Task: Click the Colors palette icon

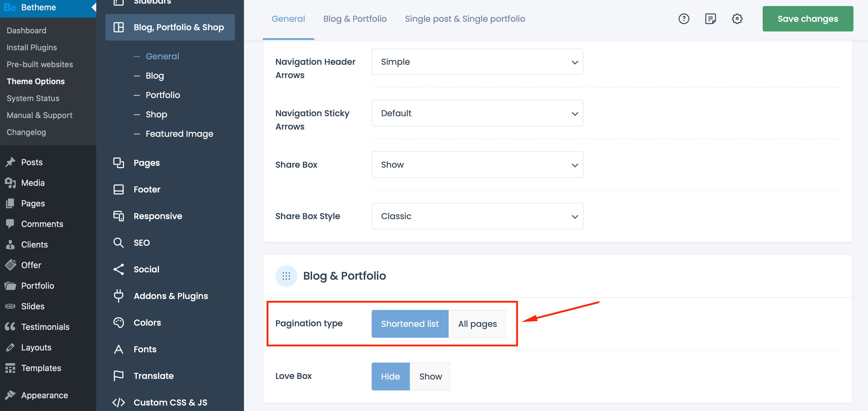Action: click(x=118, y=322)
